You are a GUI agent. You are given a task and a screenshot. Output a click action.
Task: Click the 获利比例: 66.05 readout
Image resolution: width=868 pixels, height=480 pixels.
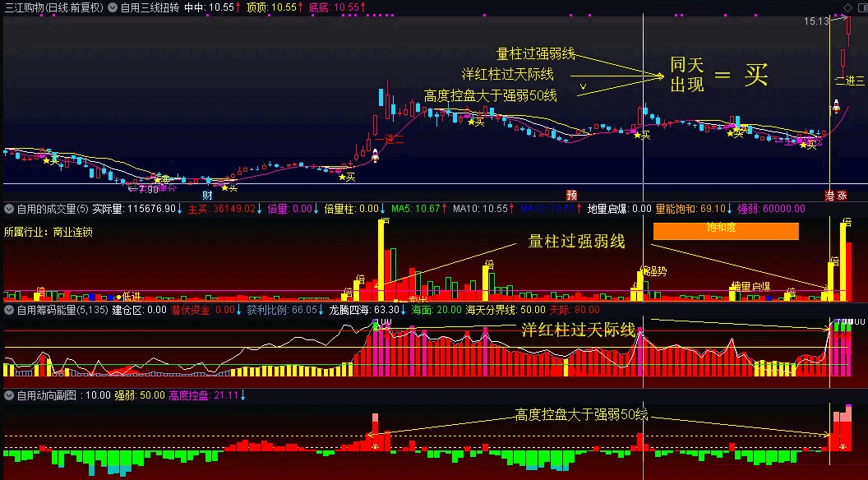[x=286, y=310]
